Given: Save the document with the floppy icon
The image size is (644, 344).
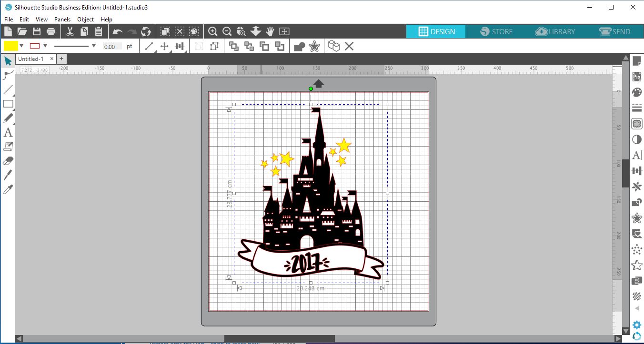Looking at the screenshot, I should click(x=36, y=31).
